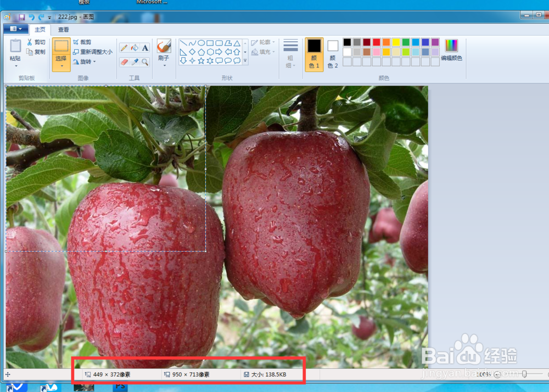Open the 粘贴 paste dropdown arrow
Viewport: 549px width, 392px height.
pyautogui.click(x=15, y=66)
